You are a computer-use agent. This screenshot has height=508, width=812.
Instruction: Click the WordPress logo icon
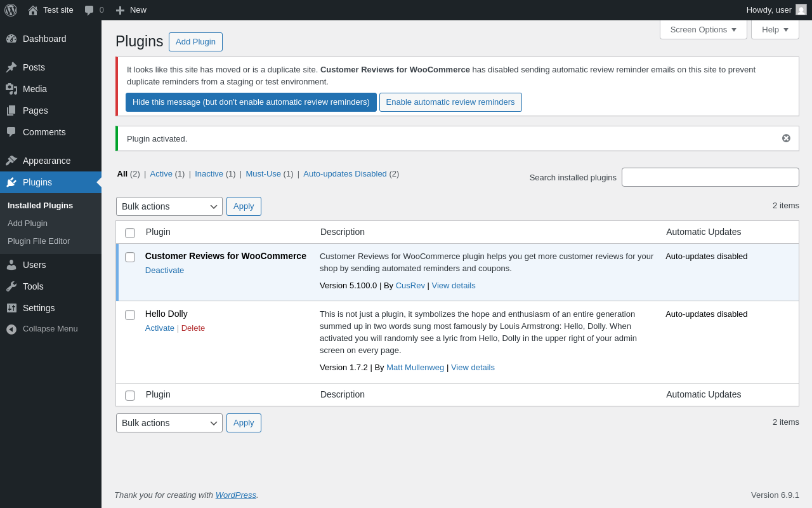[x=11, y=10]
